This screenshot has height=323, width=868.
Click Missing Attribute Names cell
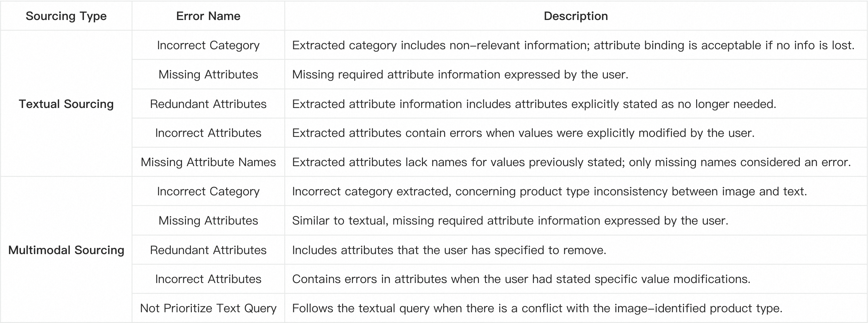pos(208,162)
